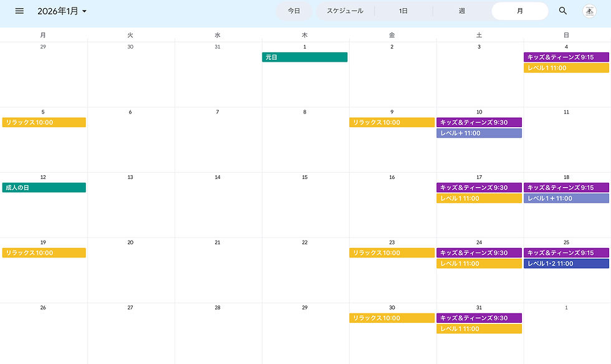Select date number 26
This screenshot has width=611, height=364.
coord(43,307)
